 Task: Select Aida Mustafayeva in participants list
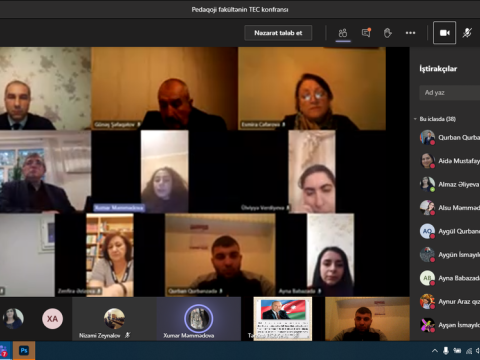(x=449, y=161)
